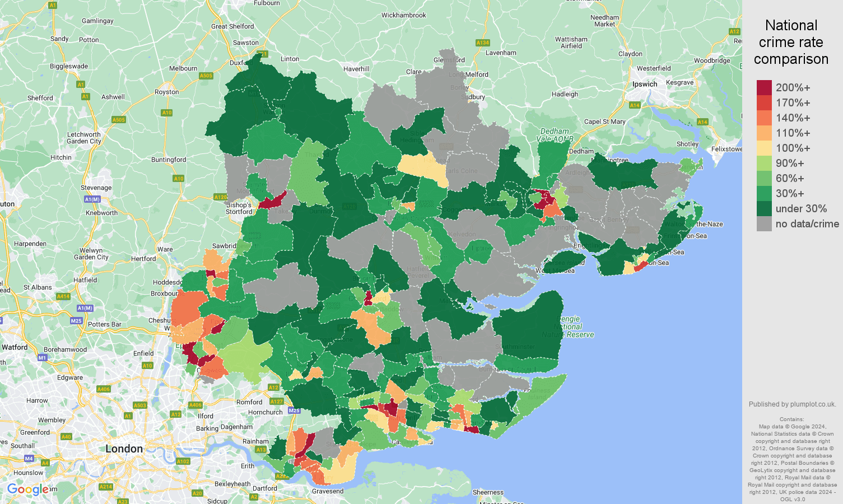Click the A120 road shield icon
The height and width of the screenshot is (504, 843).
220,198
